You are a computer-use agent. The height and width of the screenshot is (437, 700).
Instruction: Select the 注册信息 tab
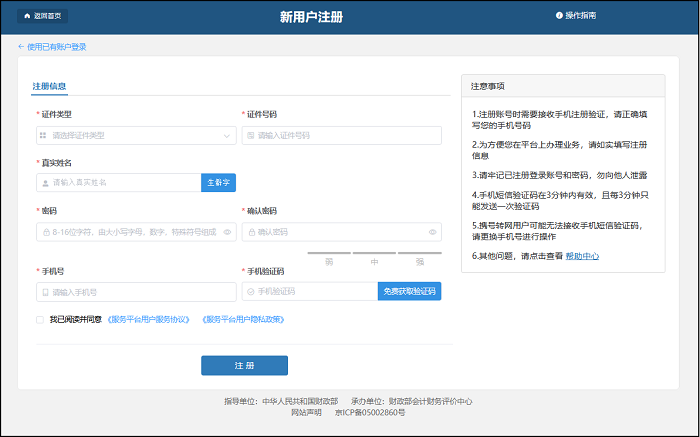[49, 86]
